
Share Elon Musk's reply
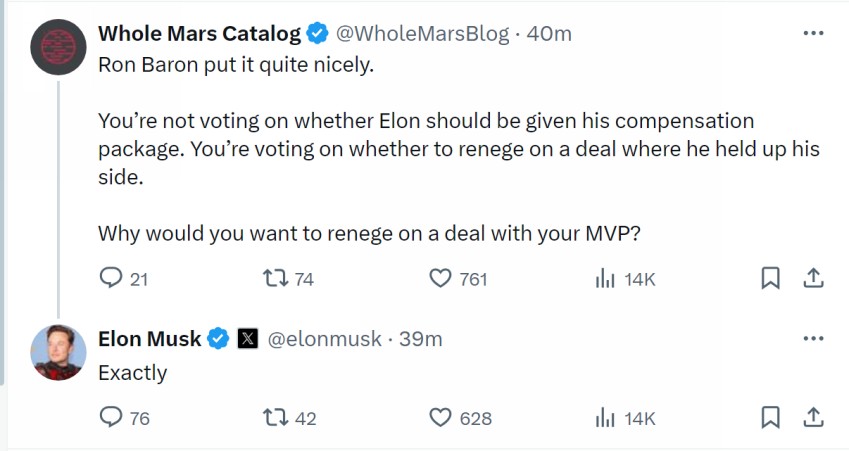coord(814,418)
